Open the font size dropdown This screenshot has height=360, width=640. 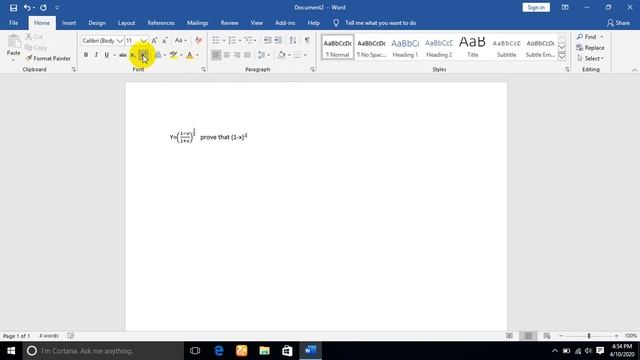point(144,41)
